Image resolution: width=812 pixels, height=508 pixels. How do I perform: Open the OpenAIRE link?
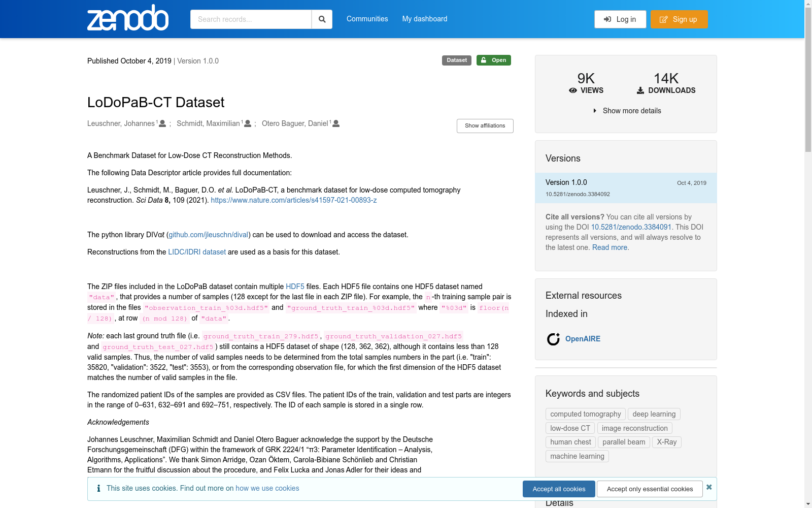coord(583,339)
